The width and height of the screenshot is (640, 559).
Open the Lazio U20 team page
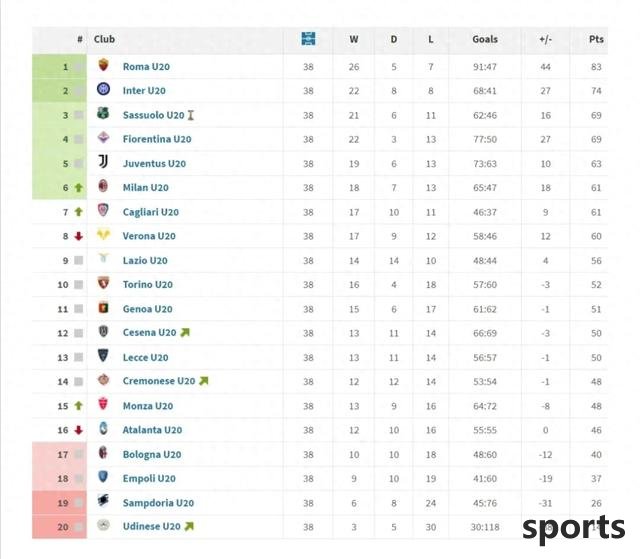click(145, 261)
